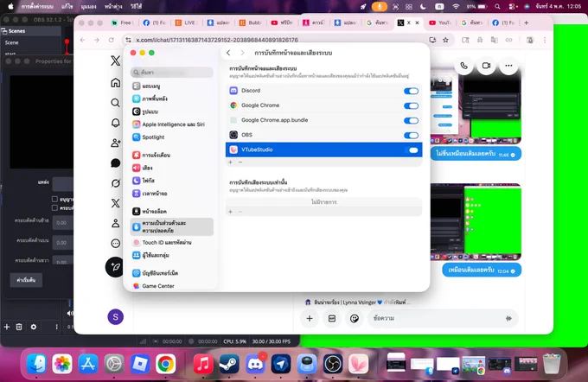Click the Chrome address bar URL

coord(217,40)
